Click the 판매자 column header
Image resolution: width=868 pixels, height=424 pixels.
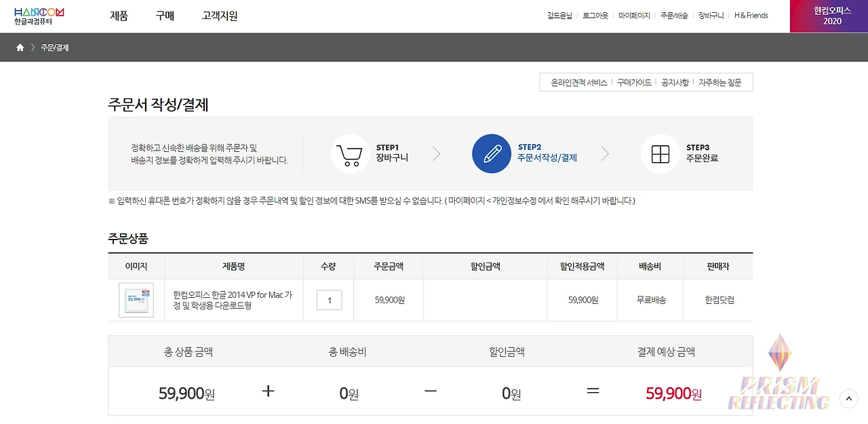[x=718, y=267]
